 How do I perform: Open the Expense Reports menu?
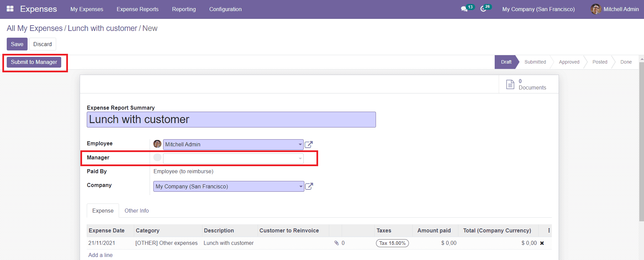coord(138,9)
